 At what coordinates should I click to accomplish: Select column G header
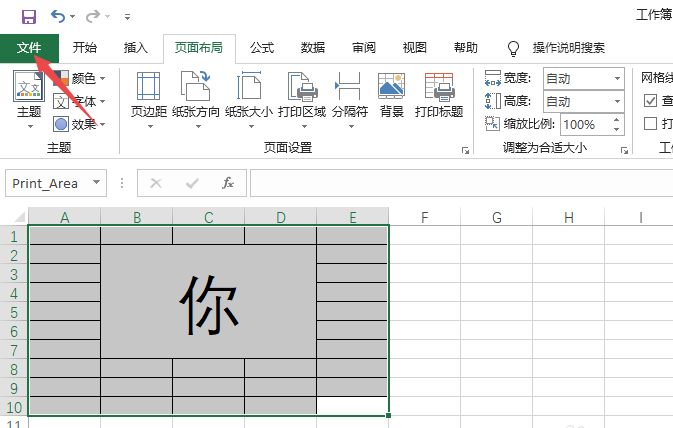497,217
